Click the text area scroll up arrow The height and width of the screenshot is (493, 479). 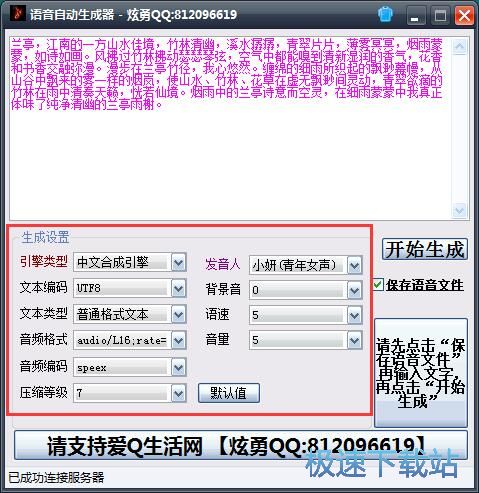460,46
